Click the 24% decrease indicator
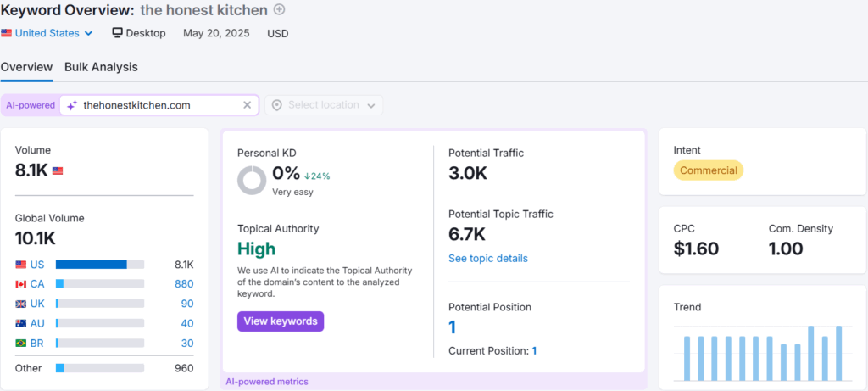 (x=317, y=176)
